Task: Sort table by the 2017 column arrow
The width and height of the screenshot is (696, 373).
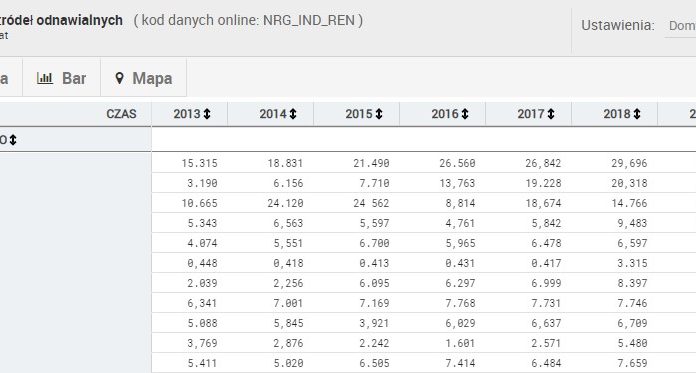Action: (551, 114)
